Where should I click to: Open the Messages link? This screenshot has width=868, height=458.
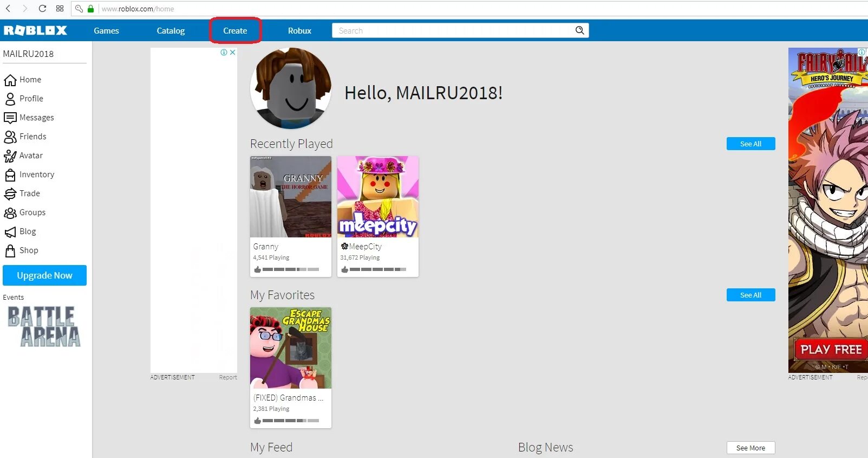(37, 118)
